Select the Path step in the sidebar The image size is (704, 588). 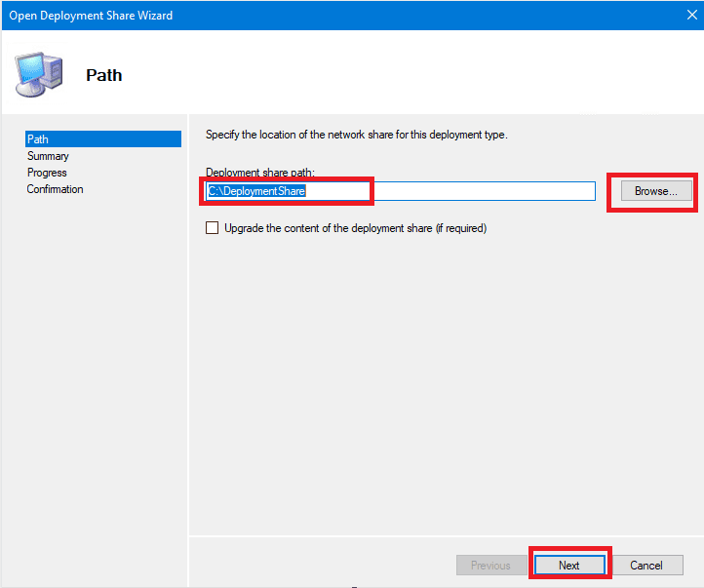click(38, 139)
